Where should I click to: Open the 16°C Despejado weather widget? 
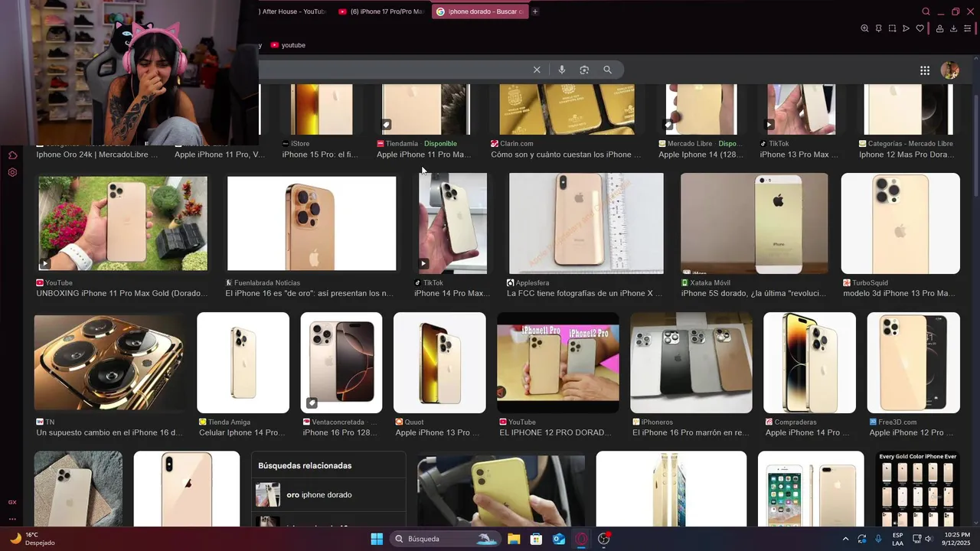[32, 539]
